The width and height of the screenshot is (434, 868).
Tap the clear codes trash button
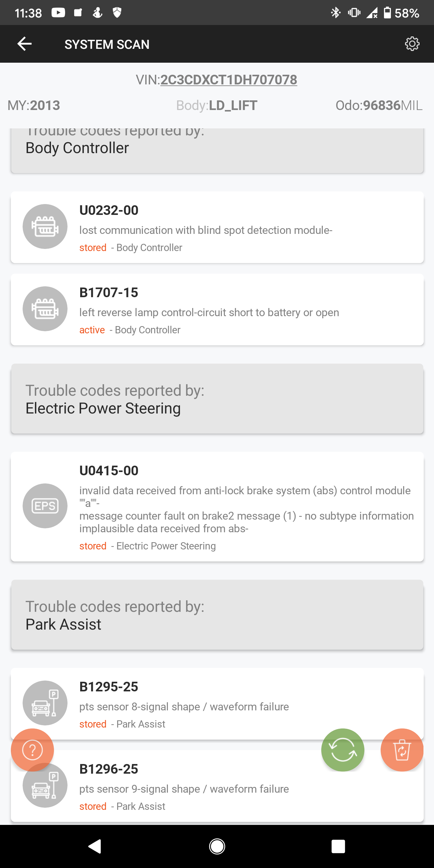(402, 750)
